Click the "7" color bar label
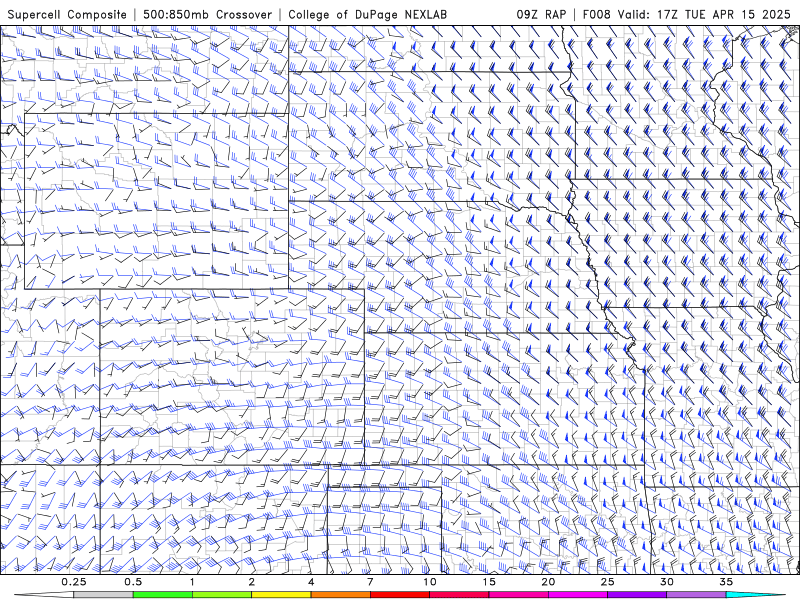Screen dimensions: 800x600 point(370,582)
